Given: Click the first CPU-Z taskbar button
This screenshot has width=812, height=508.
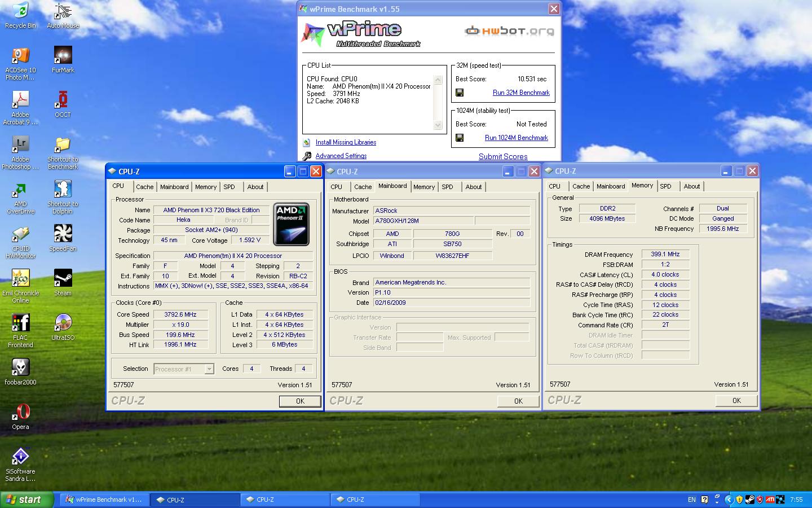Looking at the screenshot, I should pos(195,500).
